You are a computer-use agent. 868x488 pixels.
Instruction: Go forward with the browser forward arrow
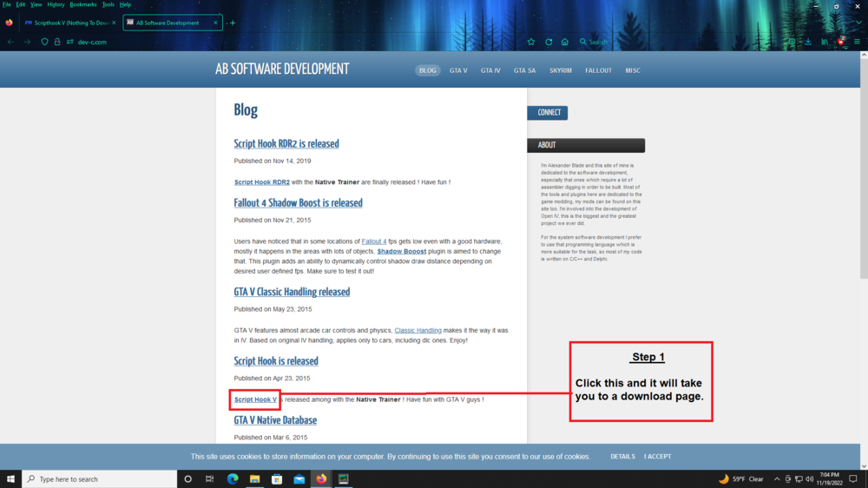tap(27, 42)
